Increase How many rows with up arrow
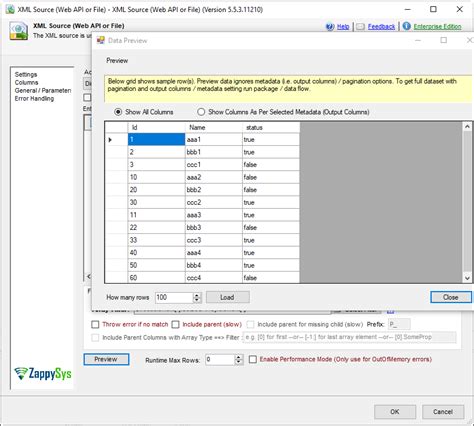474x426 pixels. 197,295
